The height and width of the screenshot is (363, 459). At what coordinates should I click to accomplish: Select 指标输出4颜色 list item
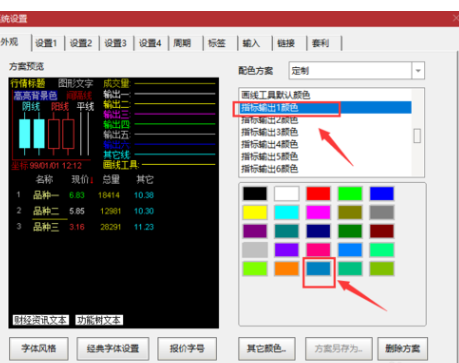tap(325, 144)
